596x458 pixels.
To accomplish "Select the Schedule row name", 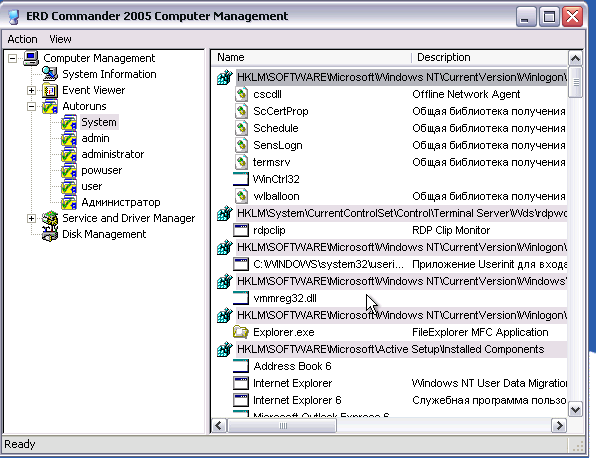I will 276,128.
